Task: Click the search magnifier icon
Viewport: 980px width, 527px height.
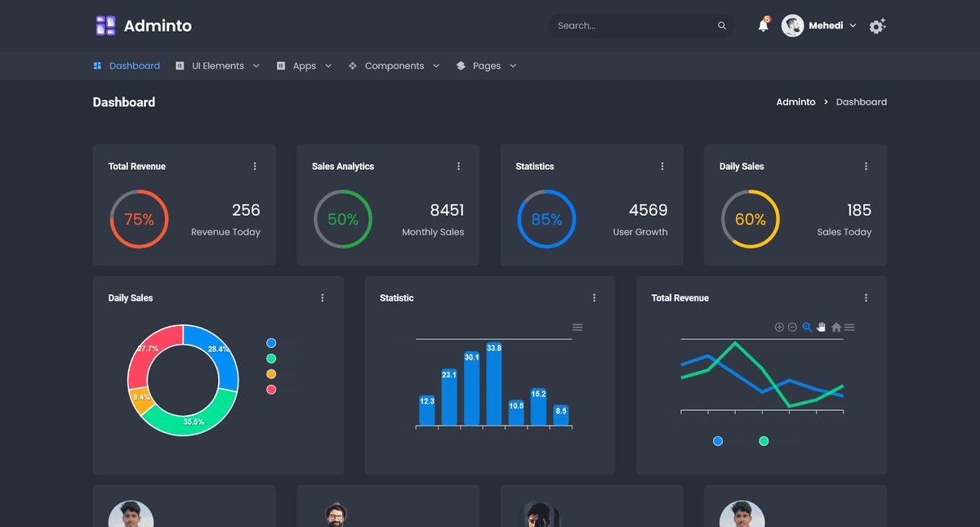Action: [x=722, y=25]
